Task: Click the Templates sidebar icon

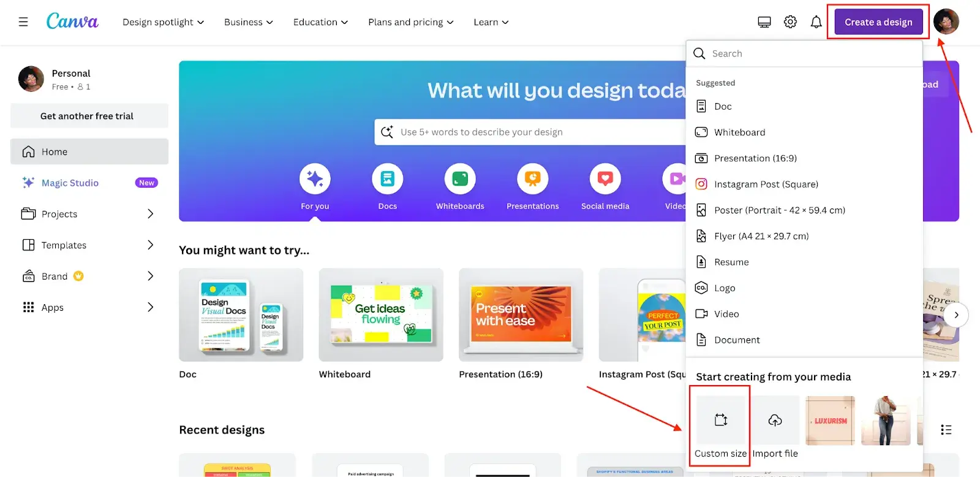Action: [28, 245]
